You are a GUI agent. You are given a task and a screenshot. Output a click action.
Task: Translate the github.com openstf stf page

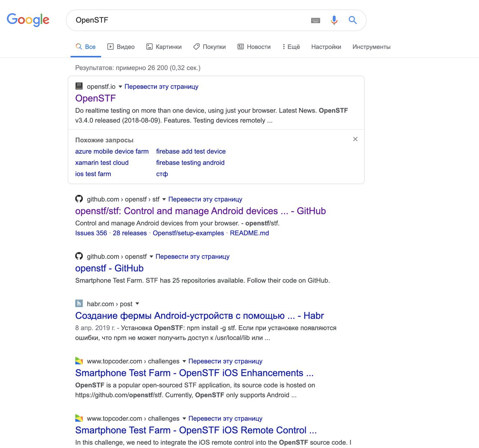(205, 199)
